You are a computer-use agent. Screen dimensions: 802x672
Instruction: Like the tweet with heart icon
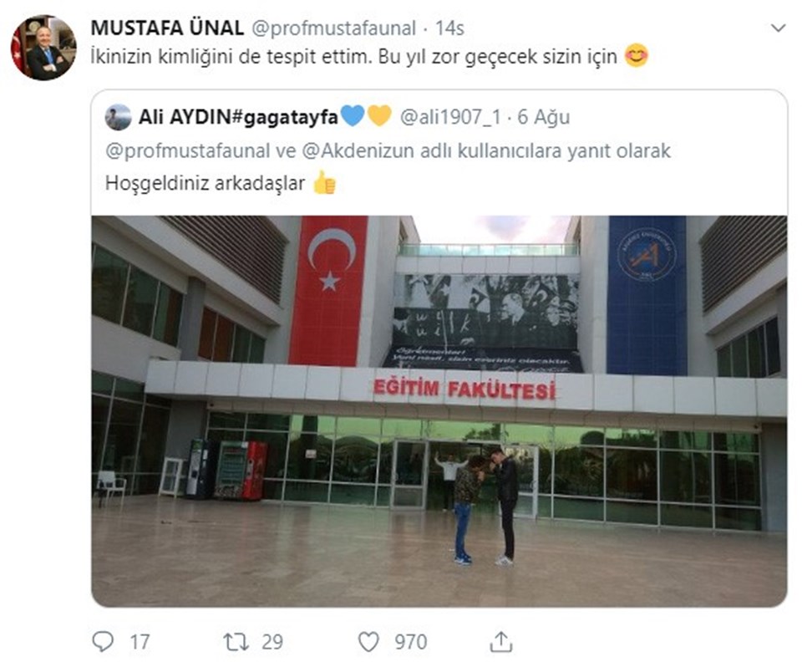[368, 642]
